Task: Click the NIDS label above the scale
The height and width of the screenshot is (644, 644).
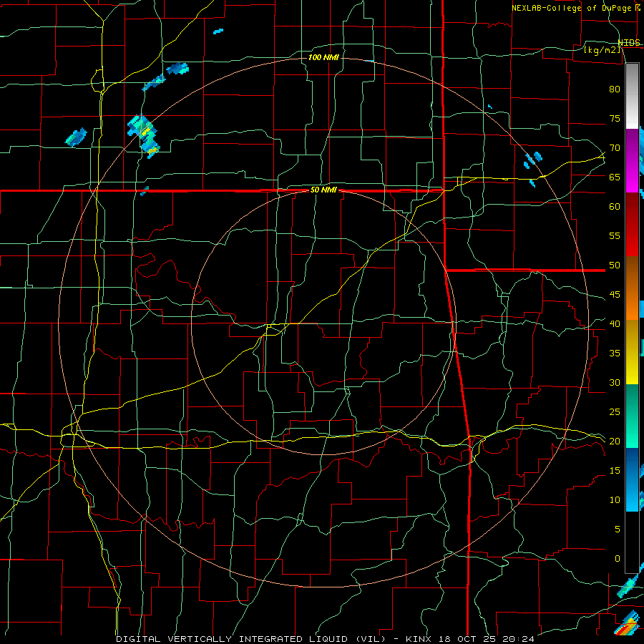Action: coord(629,43)
